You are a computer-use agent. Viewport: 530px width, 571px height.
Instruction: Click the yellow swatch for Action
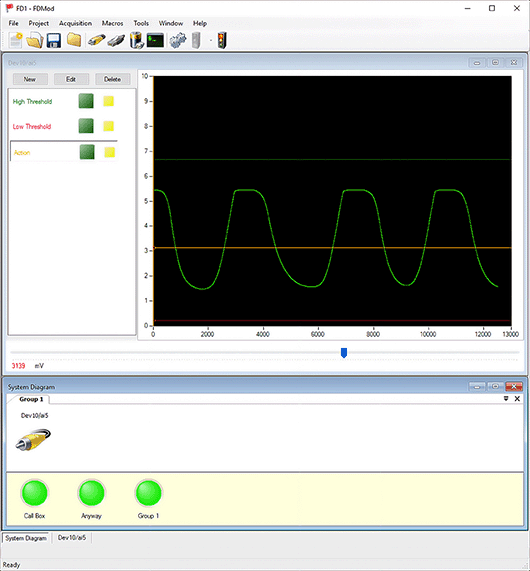109,152
